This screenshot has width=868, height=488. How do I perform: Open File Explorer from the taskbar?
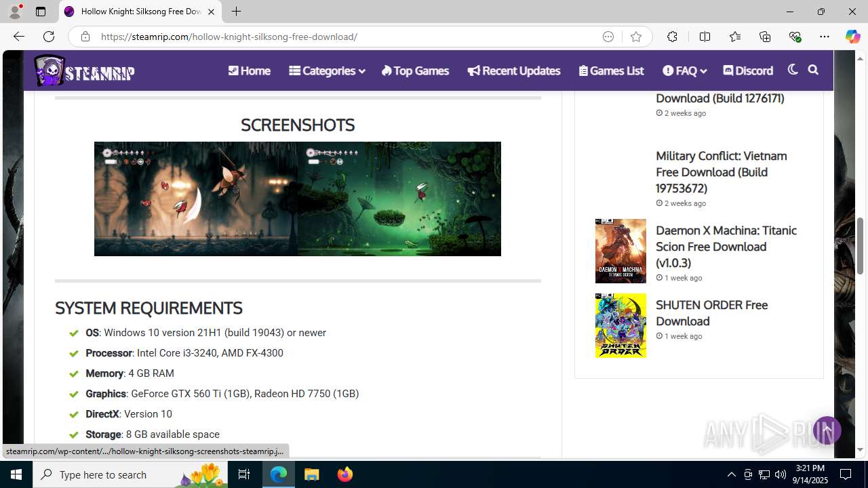312,474
